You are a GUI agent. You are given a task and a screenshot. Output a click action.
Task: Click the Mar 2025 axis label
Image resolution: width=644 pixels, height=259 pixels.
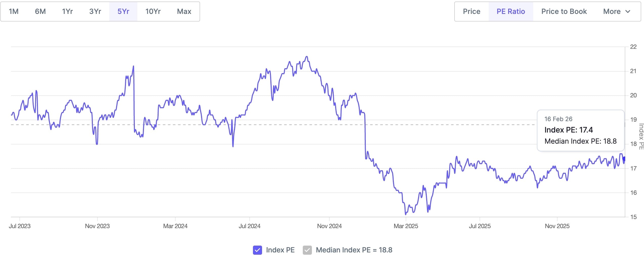click(x=406, y=226)
